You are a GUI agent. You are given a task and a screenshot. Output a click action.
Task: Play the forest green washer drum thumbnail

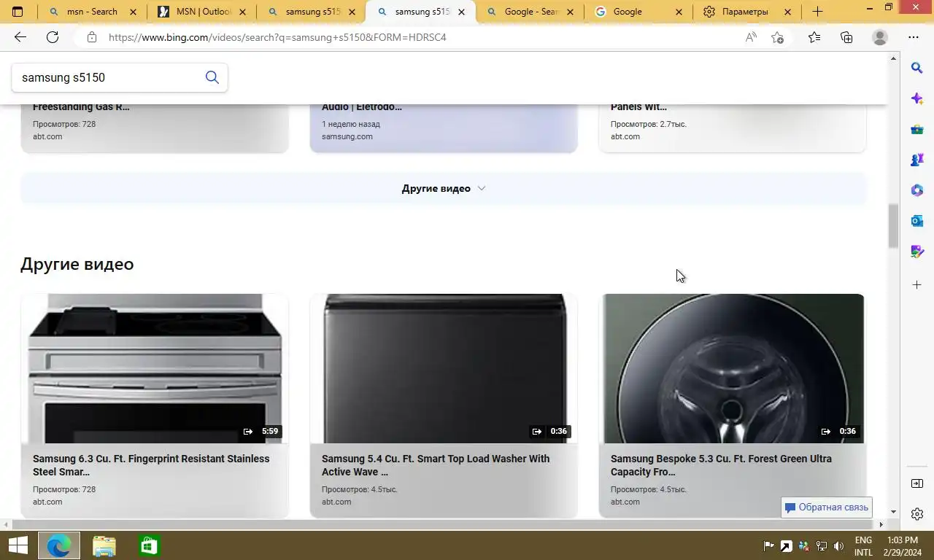[733, 368]
